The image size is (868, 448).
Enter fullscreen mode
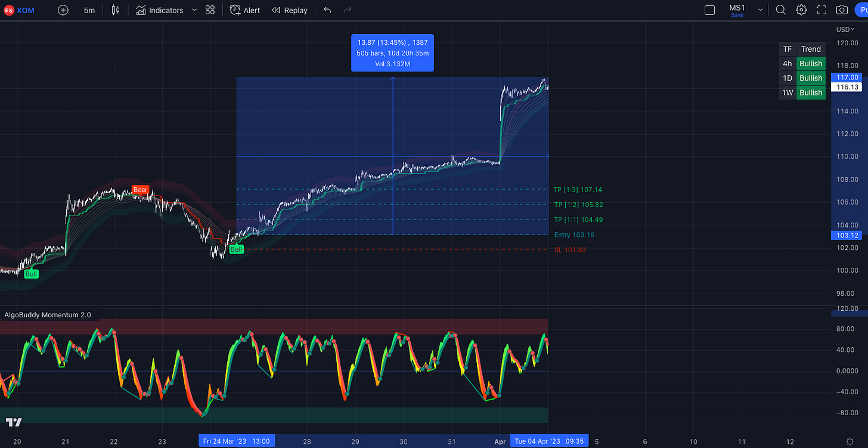[821, 10]
